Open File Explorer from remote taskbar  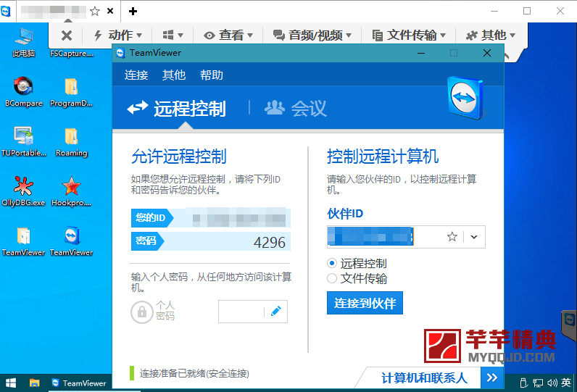point(34,383)
